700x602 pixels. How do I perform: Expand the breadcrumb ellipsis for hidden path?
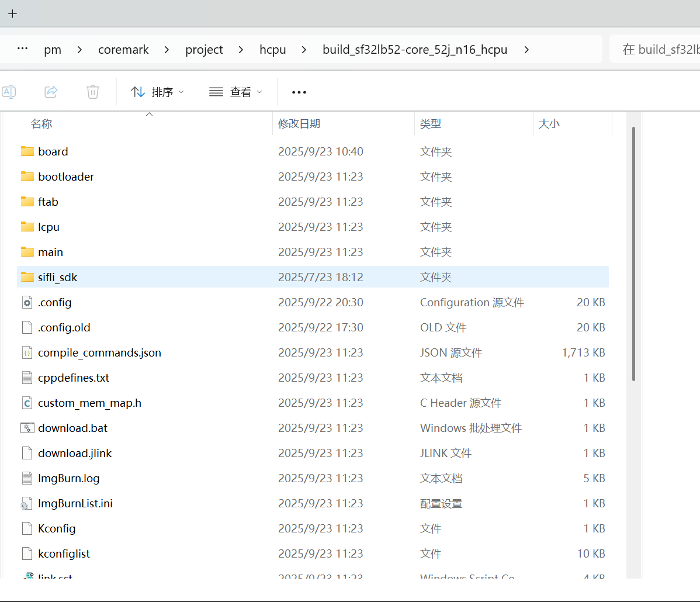pyautogui.click(x=22, y=49)
